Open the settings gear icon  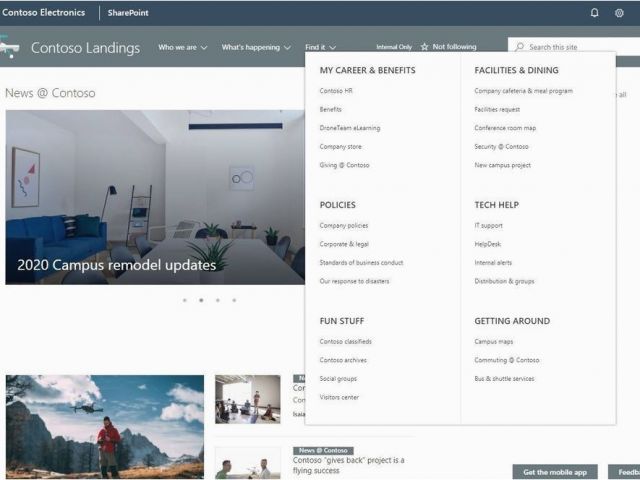619,13
